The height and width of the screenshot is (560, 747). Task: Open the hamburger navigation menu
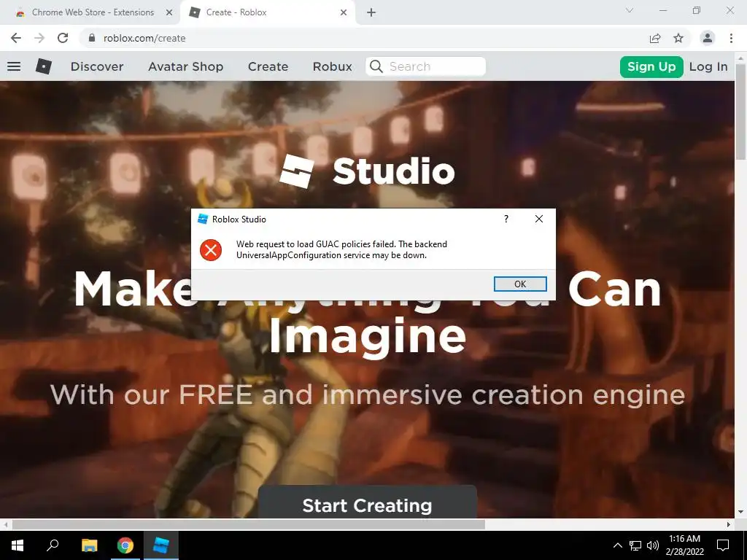point(14,66)
